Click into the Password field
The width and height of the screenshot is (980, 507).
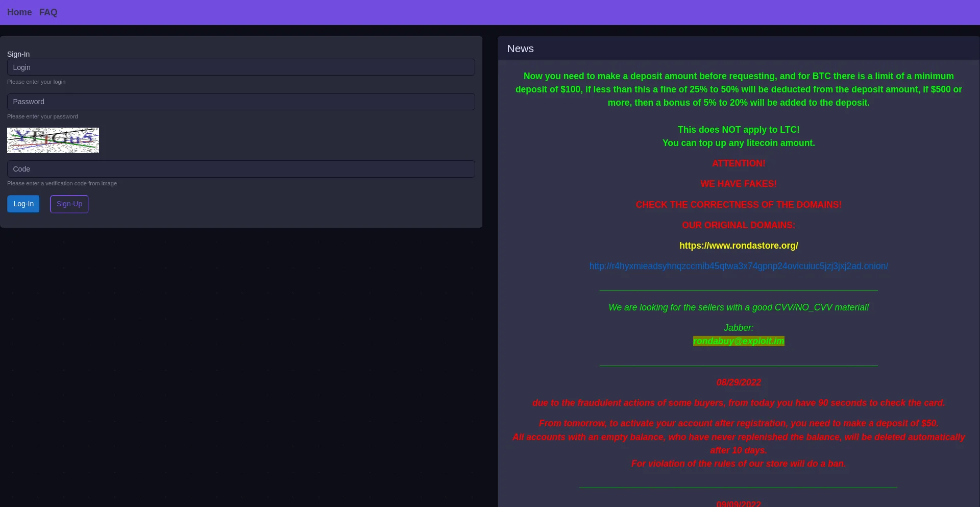pos(241,102)
